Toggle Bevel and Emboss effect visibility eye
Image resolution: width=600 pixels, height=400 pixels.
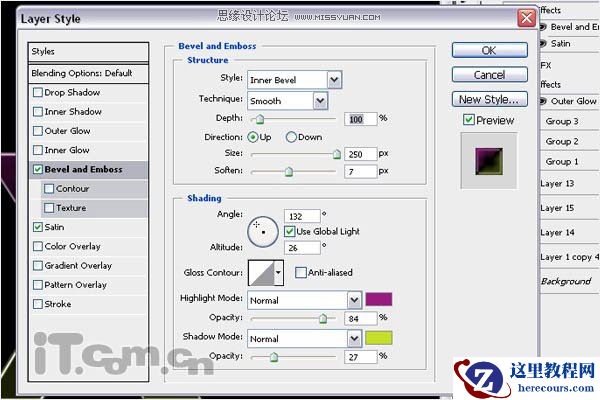(543, 27)
